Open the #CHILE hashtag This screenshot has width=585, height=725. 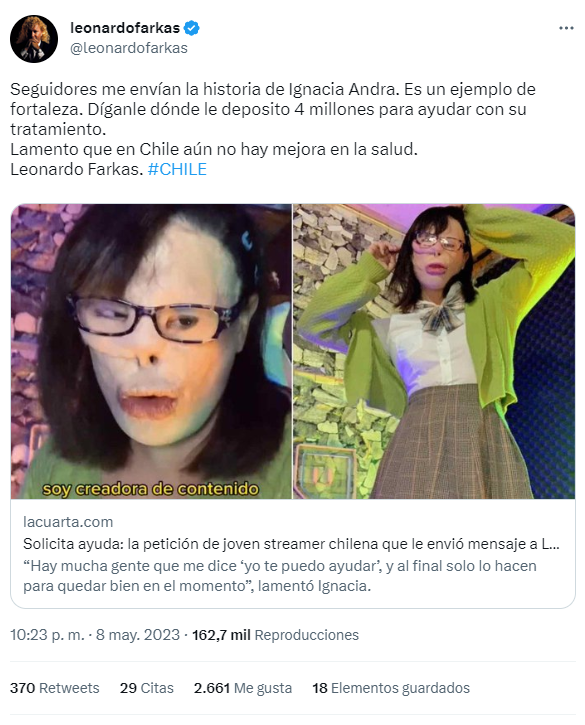coord(177,169)
